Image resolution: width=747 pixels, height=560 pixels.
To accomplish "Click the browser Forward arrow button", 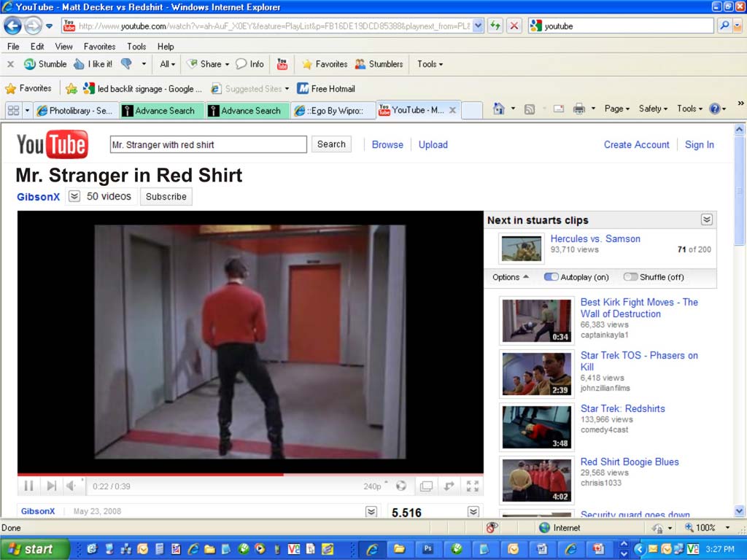I will click(x=32, y=26).
